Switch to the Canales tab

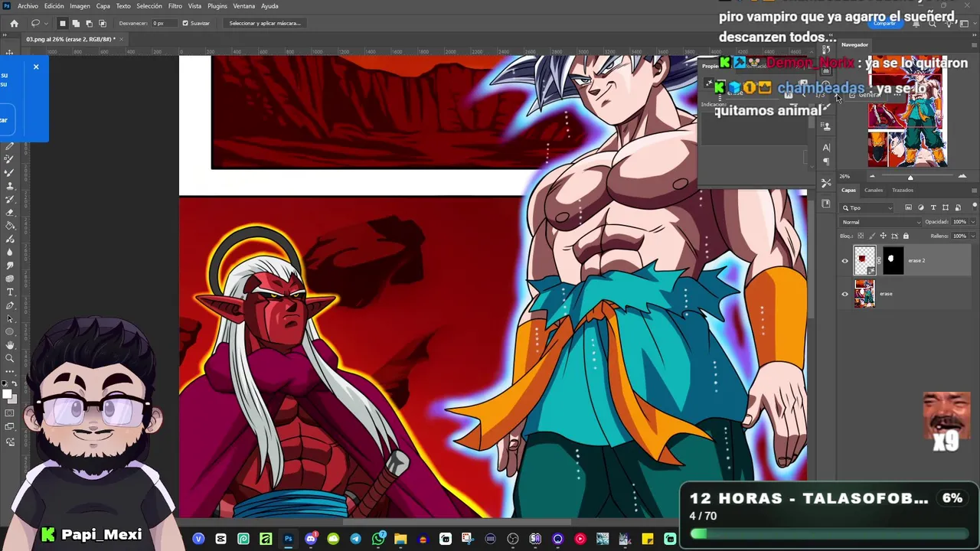point(874,190)
